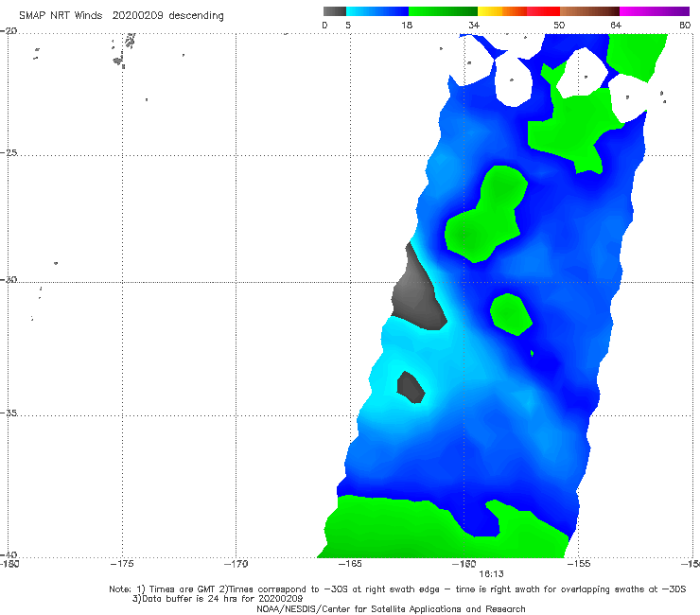This screenshot has height=615, width=700.
Task: Click the gray 0-5 segment of the color bar
Action: (x=335, y=11)
